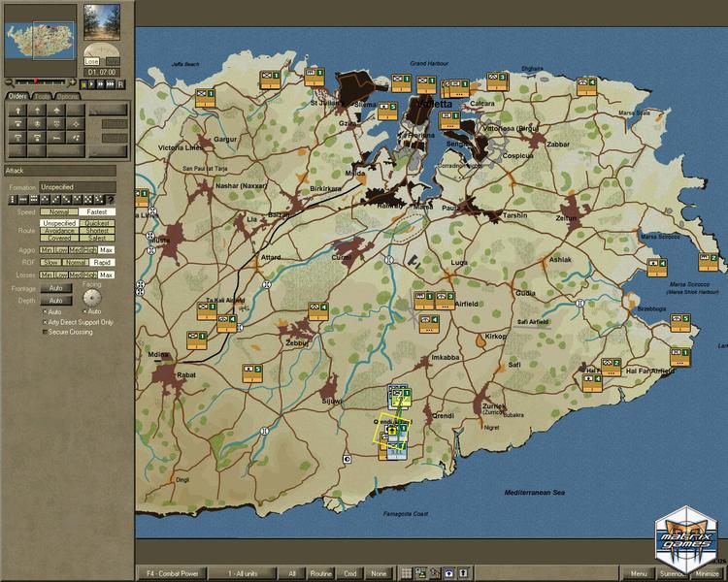
Task: Click the formation help question mark icon
Action: [x=110, y=200]
